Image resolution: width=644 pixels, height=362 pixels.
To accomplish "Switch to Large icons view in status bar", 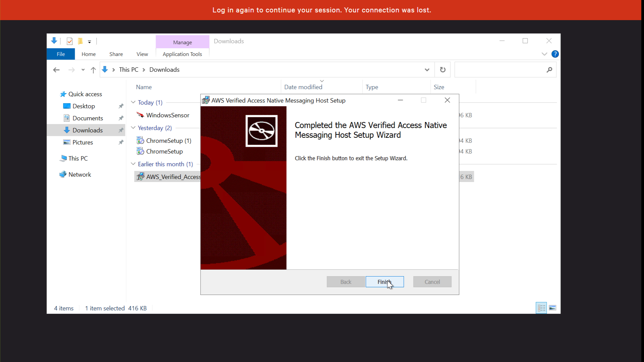I will (552, 308).
